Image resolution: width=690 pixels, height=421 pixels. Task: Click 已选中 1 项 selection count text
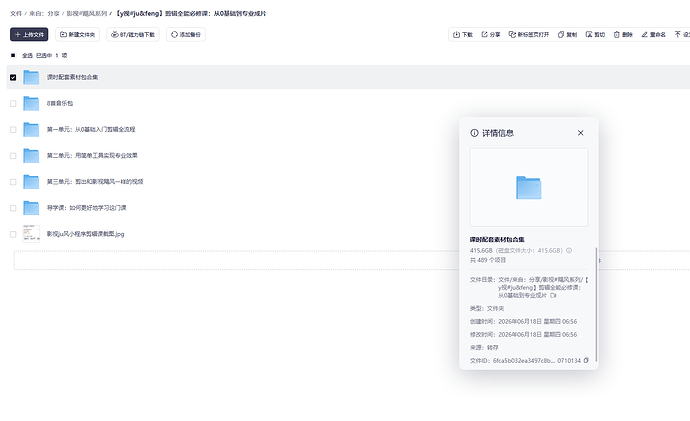point(51,55)
